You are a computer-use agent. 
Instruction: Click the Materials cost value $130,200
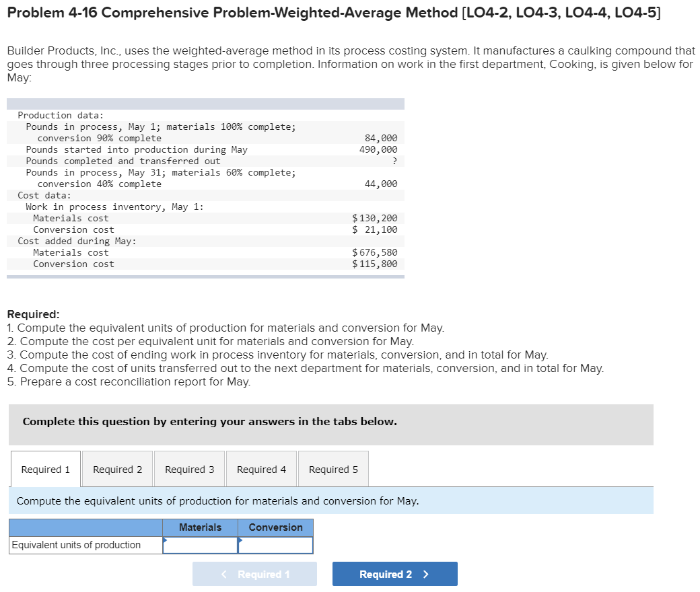tap(377, 218)
